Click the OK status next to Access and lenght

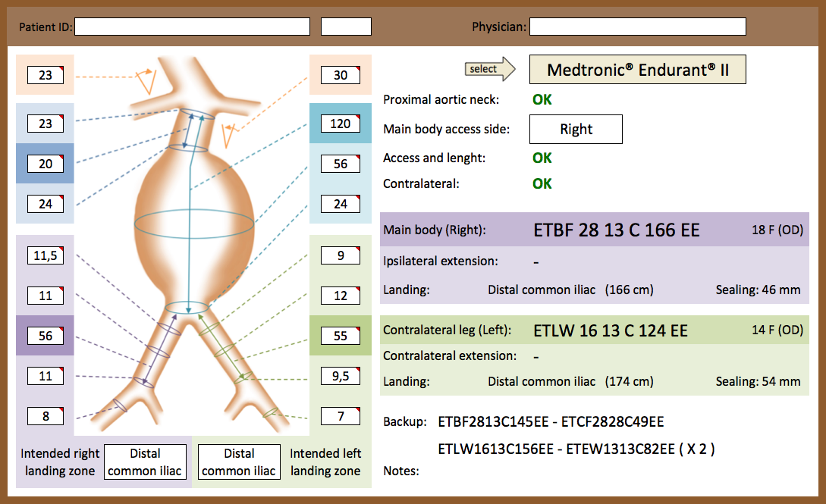pos(542,158)
